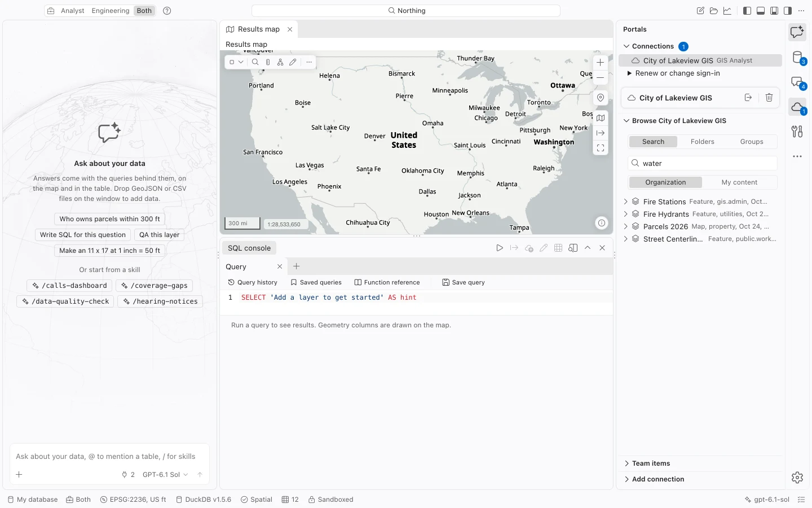
Task: Click the Northing search field
Action: coord(406,11)
